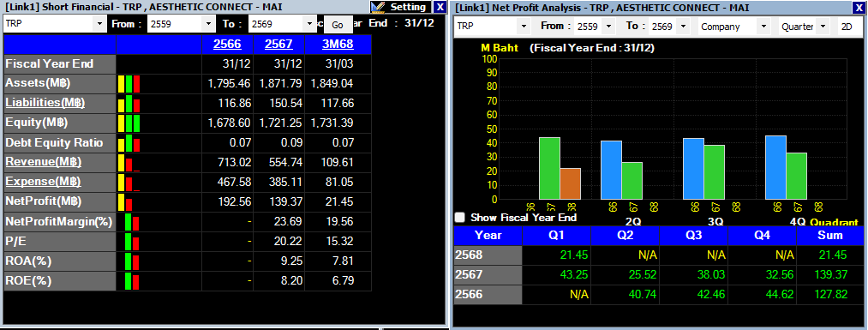Click the P/E trend bar indicator
The height and width of the screenshot is (330, 868).
[132, 242]
